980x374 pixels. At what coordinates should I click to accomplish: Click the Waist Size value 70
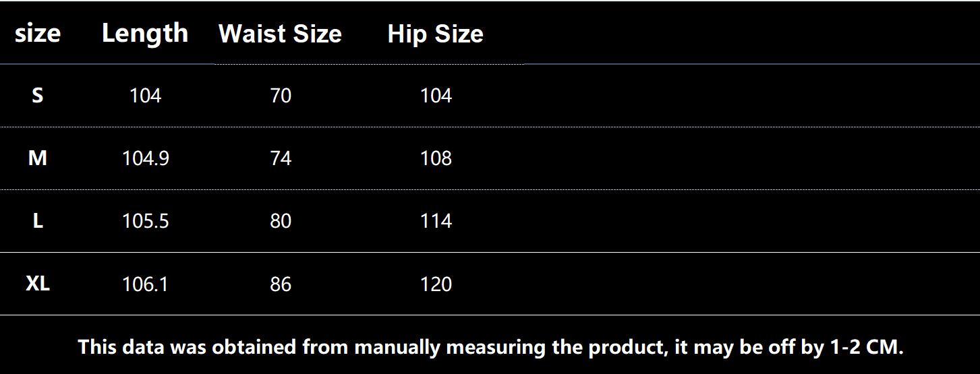[280, 96]
